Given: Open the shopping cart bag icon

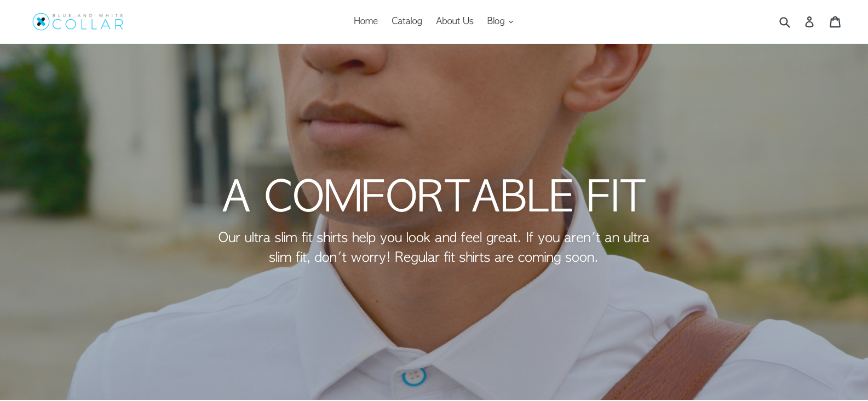Looking at the screenshot, I should (835, 22).
